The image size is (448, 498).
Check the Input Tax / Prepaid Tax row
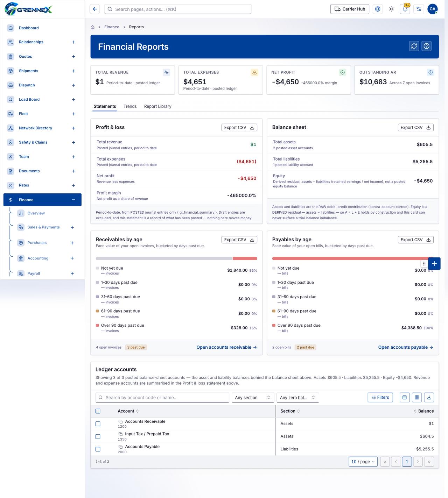click(98, 436)
